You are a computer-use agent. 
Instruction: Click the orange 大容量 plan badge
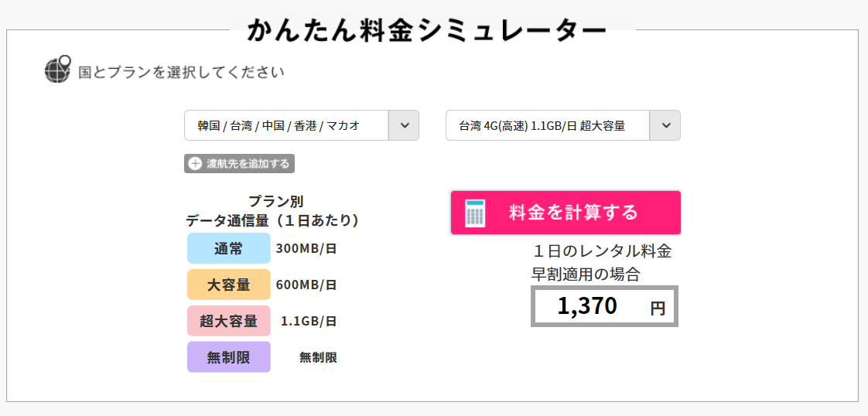pos(229,285)
